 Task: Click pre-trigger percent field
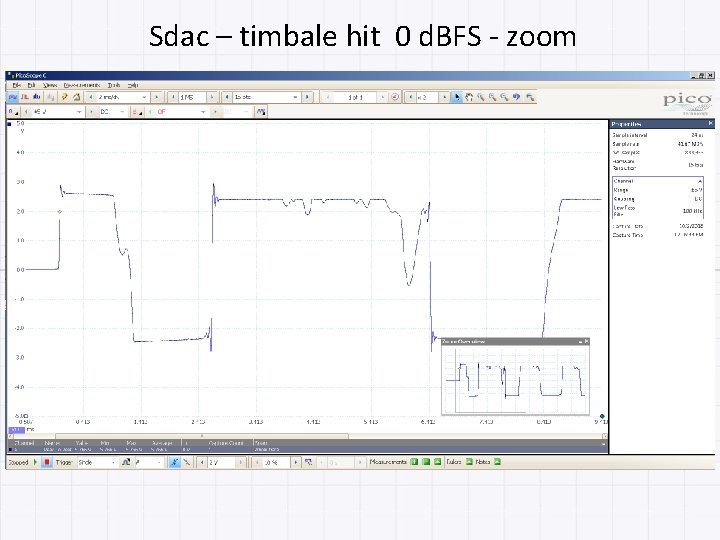(x=277, y=462)
